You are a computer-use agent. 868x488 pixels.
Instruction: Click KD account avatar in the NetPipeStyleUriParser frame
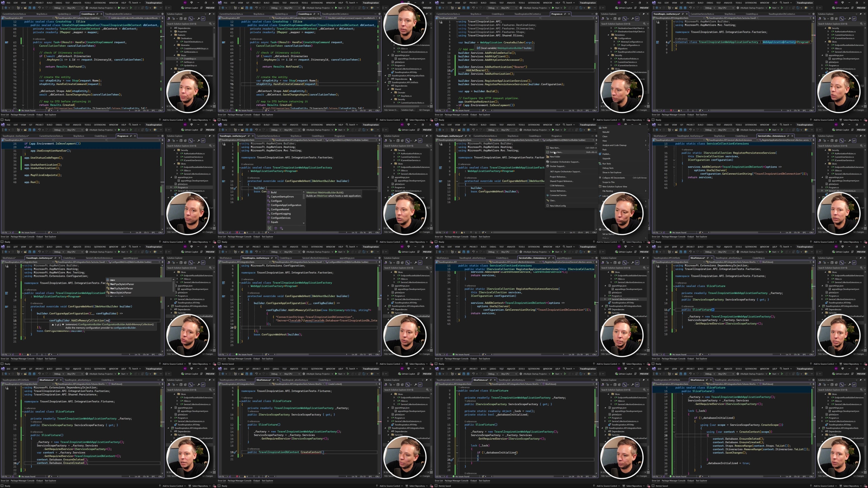(185, 247)
